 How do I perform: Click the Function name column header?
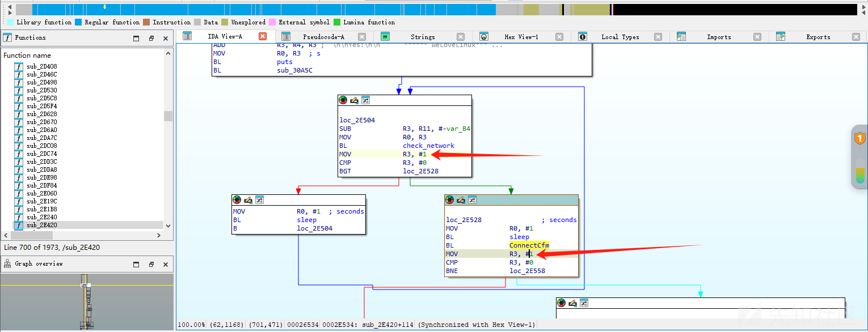click(27, 56)
